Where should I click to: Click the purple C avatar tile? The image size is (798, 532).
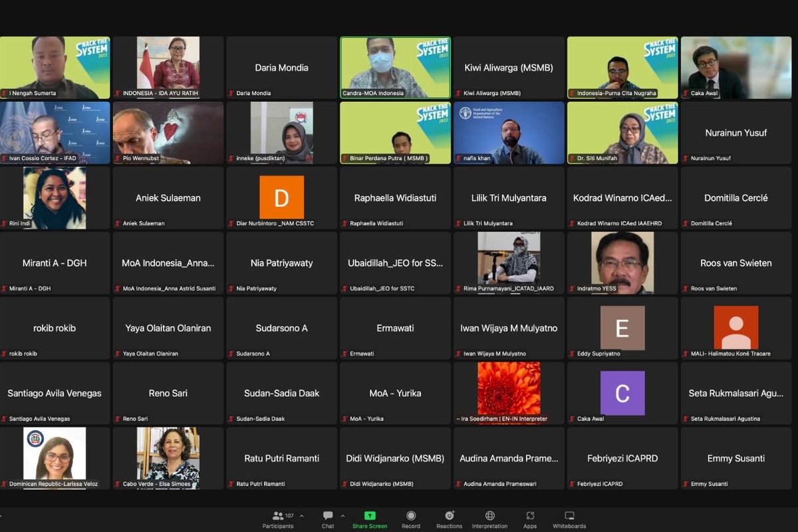622,393
